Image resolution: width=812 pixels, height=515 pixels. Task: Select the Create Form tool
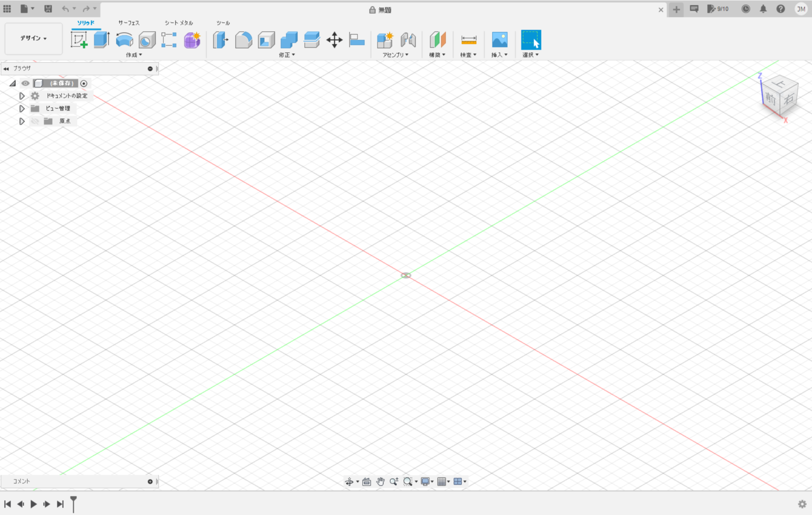(192, 40)
